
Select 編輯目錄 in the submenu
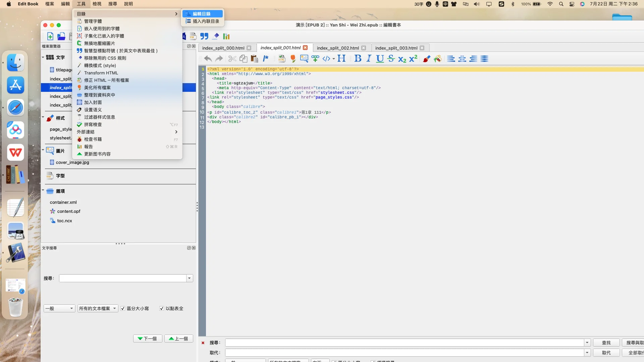203,14
